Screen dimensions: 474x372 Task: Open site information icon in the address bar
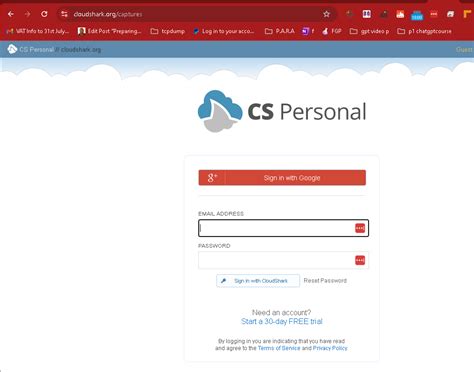click(64, 14)
